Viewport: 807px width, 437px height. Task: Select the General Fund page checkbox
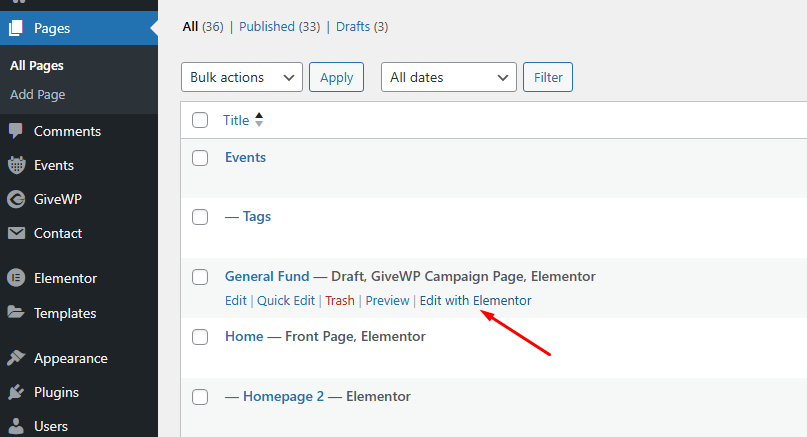tap(200, 277)
